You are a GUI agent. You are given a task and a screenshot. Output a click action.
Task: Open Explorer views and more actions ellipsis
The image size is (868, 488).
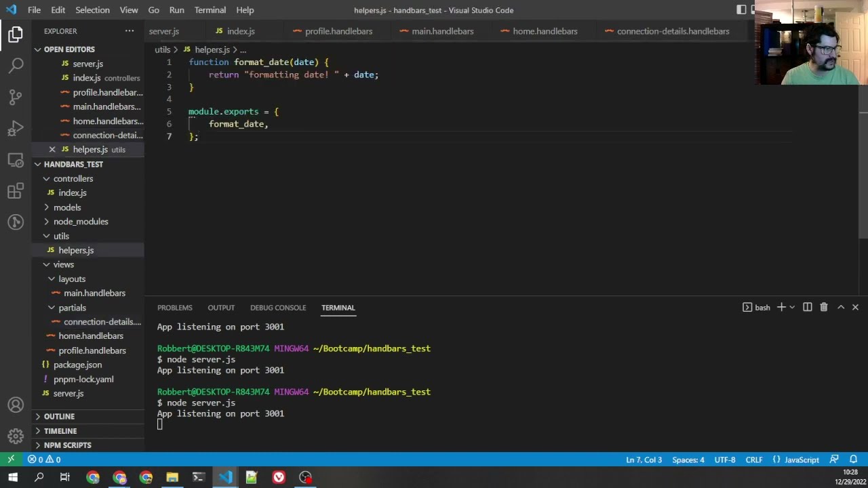130,31
